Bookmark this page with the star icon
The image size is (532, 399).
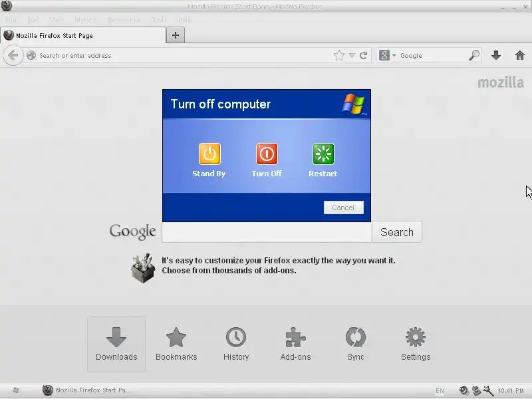tap(338, 55)
